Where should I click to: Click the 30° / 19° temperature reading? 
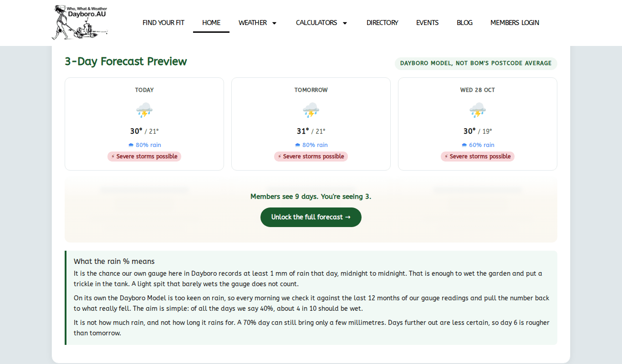tap(478, 131)
